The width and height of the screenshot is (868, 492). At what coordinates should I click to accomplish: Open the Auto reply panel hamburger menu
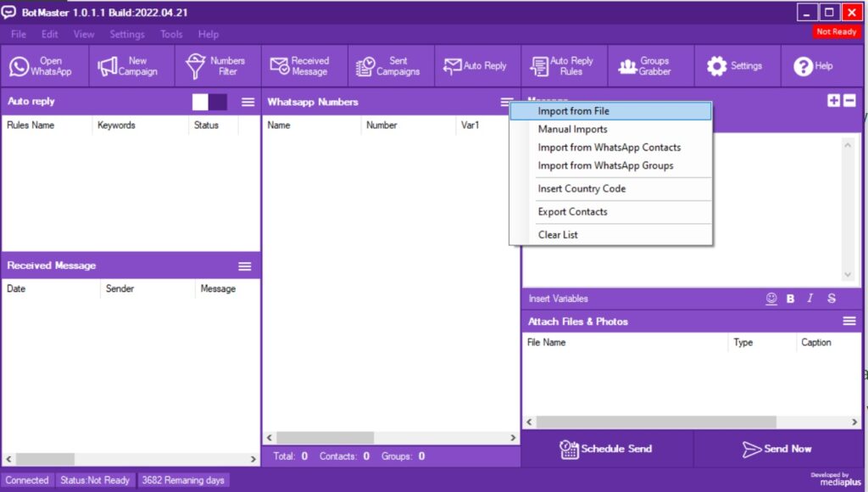248,102
